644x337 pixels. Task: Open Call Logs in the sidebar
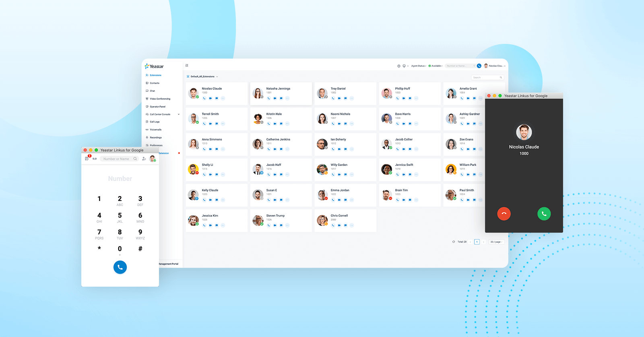[155, 122]
